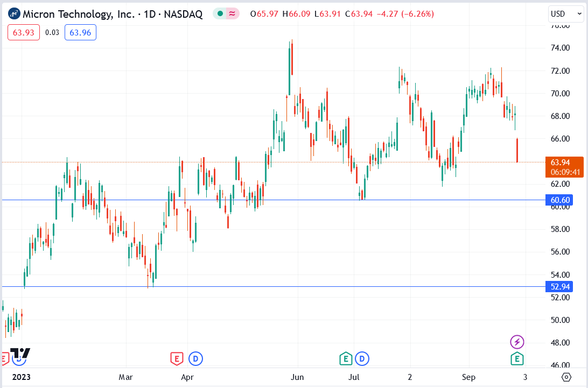Click the 2023 label on the time axis
588x388 pixels.
(x=21, y=377)
